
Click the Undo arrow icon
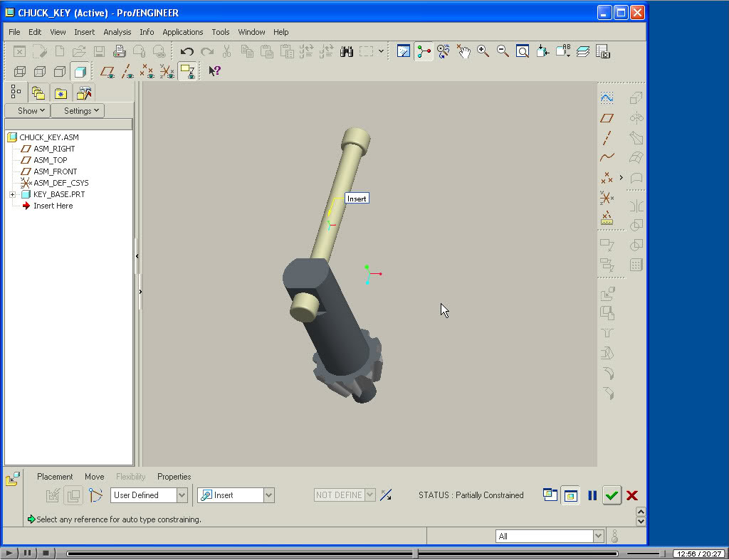pos(187,51)
